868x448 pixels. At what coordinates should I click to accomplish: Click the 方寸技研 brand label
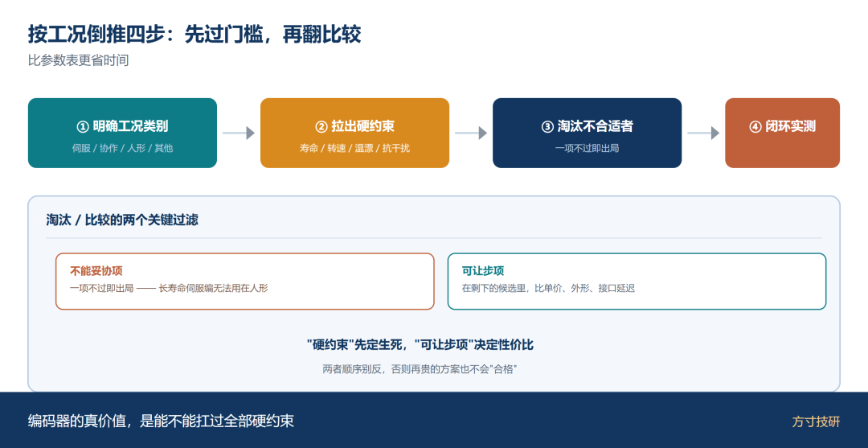click(x=816, y=422)
